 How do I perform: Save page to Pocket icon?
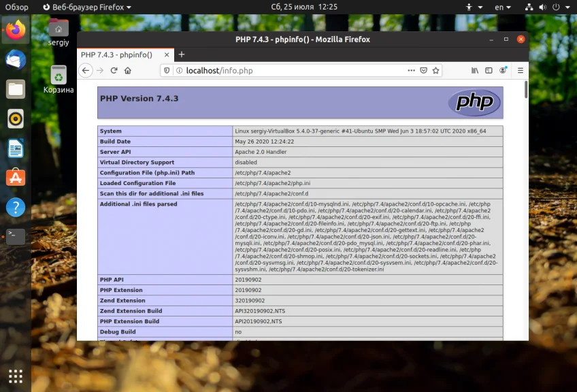click(423, 70)
